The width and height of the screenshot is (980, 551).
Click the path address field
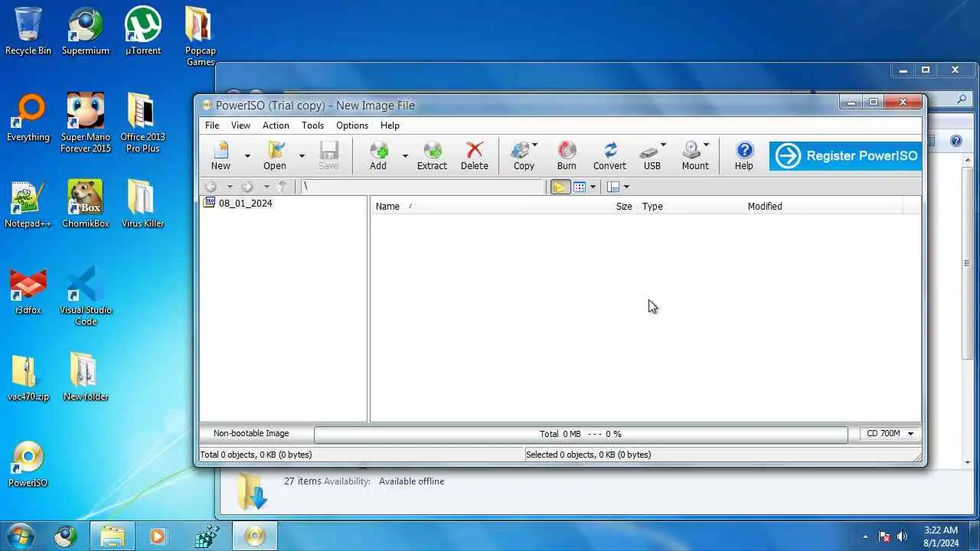tap(422, 187)
